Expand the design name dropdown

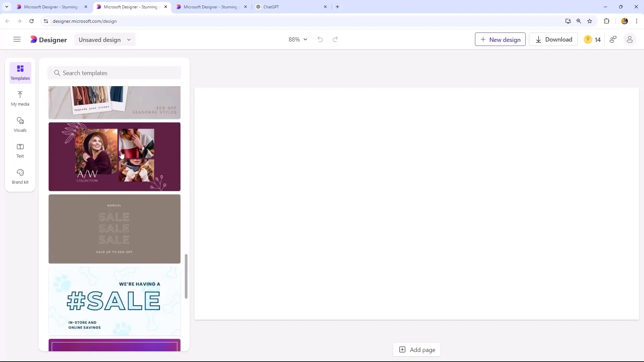(129, 40)
